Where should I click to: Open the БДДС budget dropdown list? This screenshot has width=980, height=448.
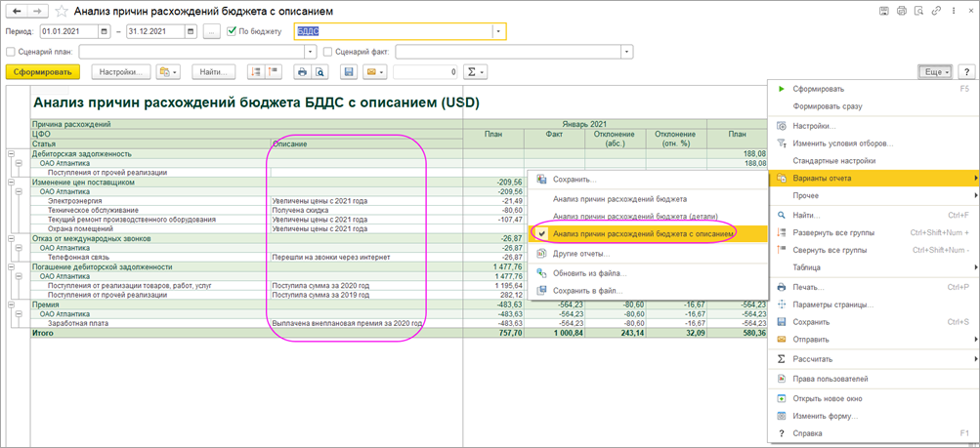(498, 31)
